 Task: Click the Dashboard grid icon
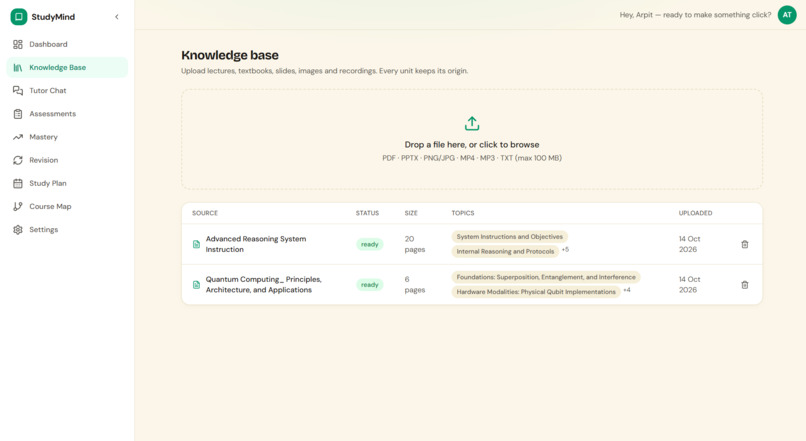point(18,44)
